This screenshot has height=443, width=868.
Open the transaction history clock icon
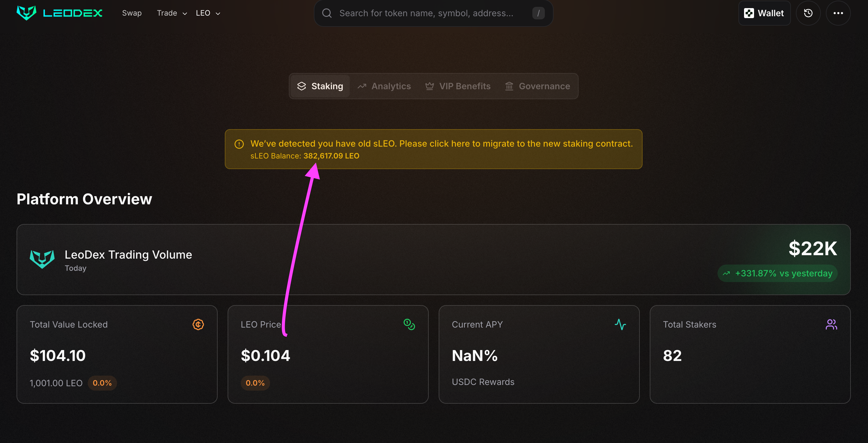pos(808,13)
